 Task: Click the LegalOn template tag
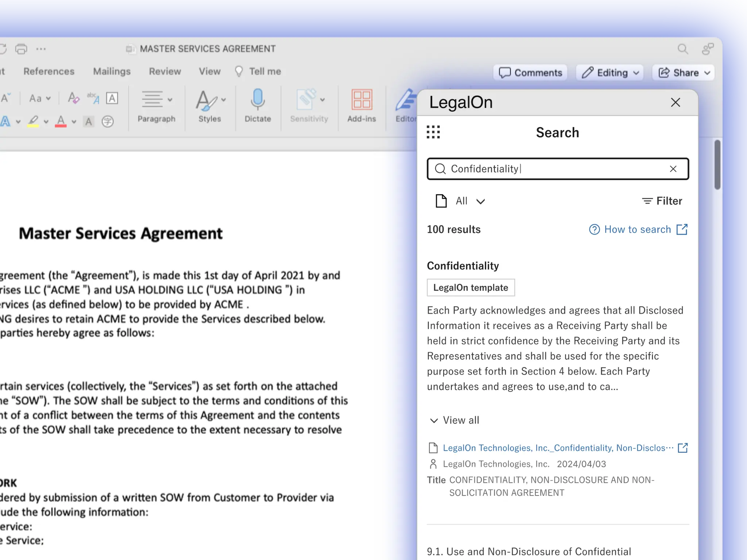(471, 288)
